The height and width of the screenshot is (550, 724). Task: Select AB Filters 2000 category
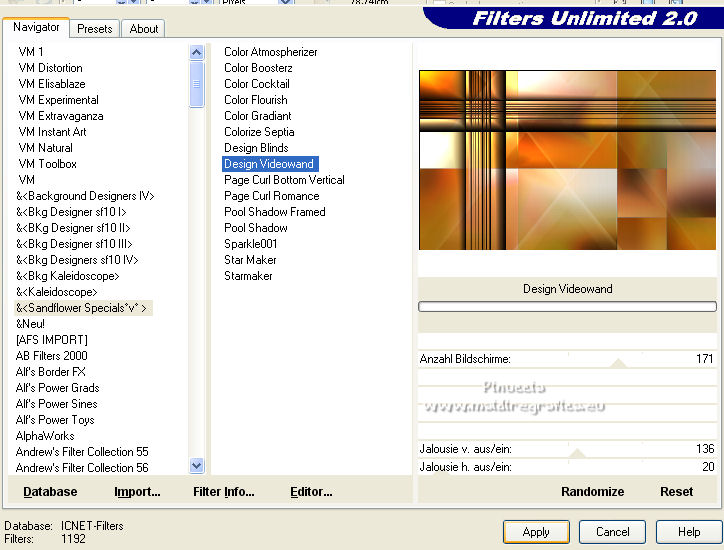tap(51, 356)
